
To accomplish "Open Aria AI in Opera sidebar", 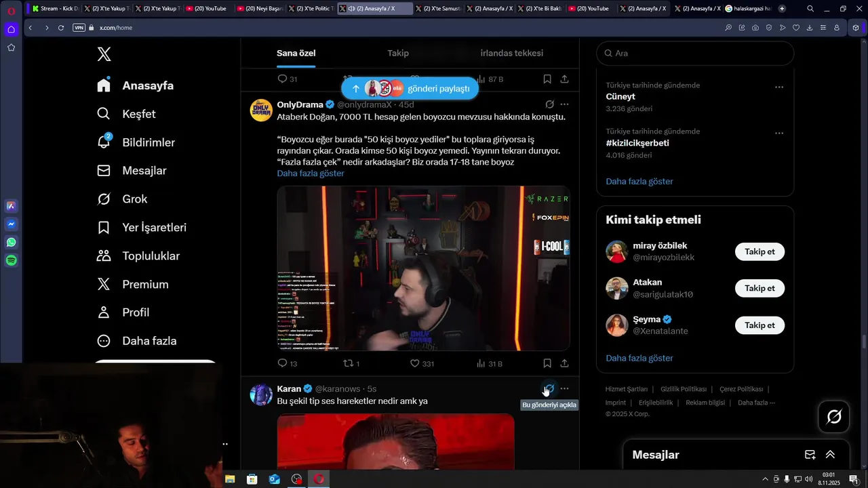I will pyautogui.click(x=12, y=206).
